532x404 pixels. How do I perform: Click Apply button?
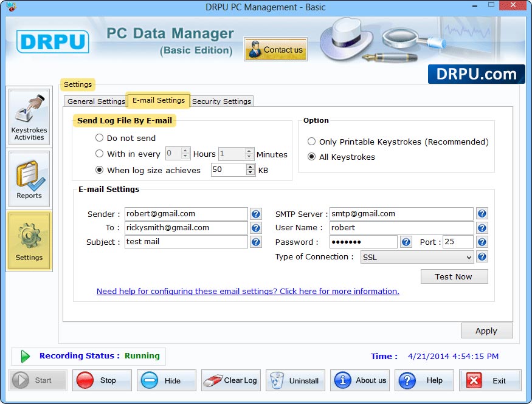(x=486, y=330)
